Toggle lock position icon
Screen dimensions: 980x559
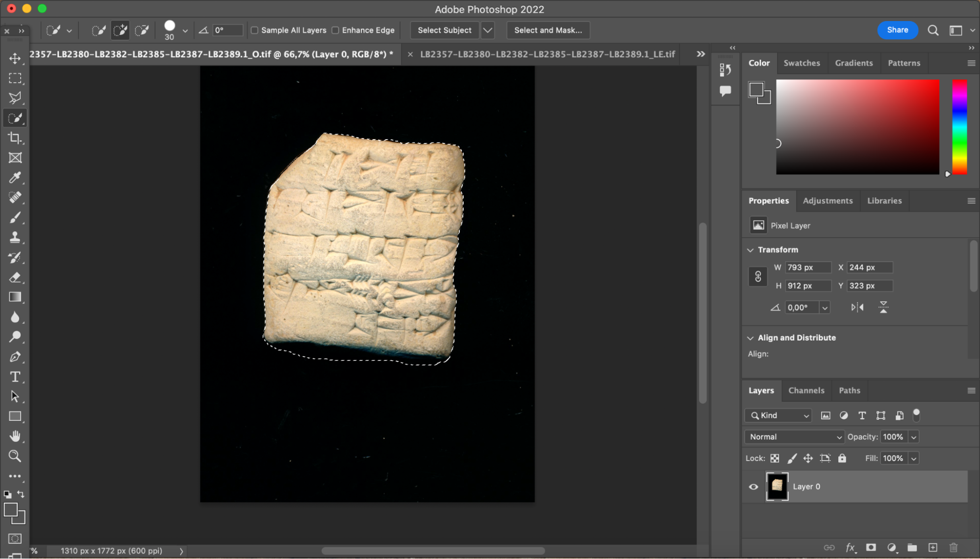(x=808, y=459)
